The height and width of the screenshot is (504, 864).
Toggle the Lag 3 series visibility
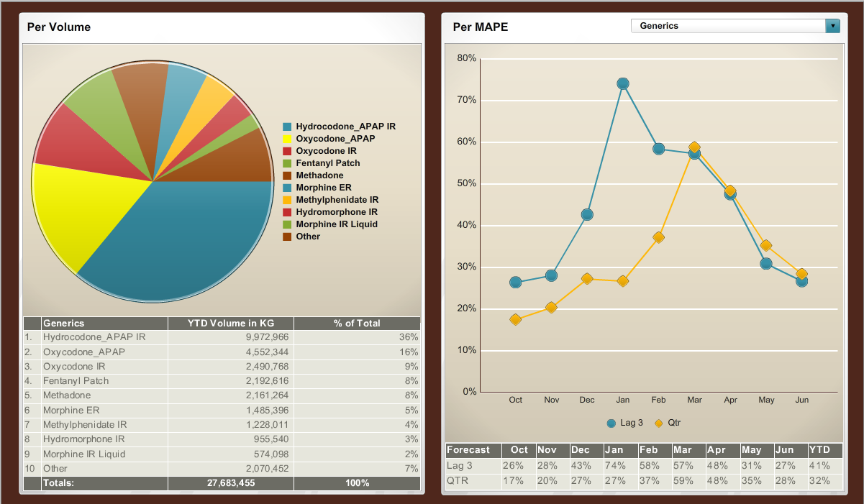[619, 423]
